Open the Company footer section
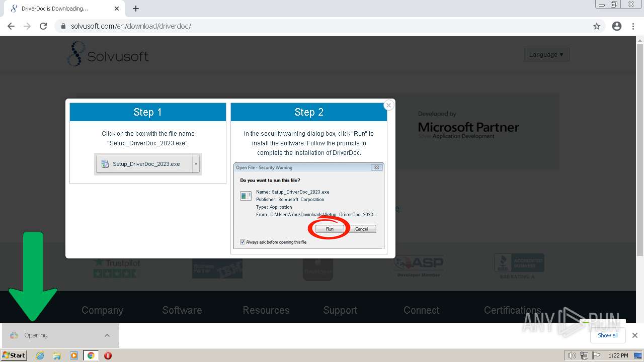Image resolution: width=644 pixels, height=362 pixels. tap(102, 310)
